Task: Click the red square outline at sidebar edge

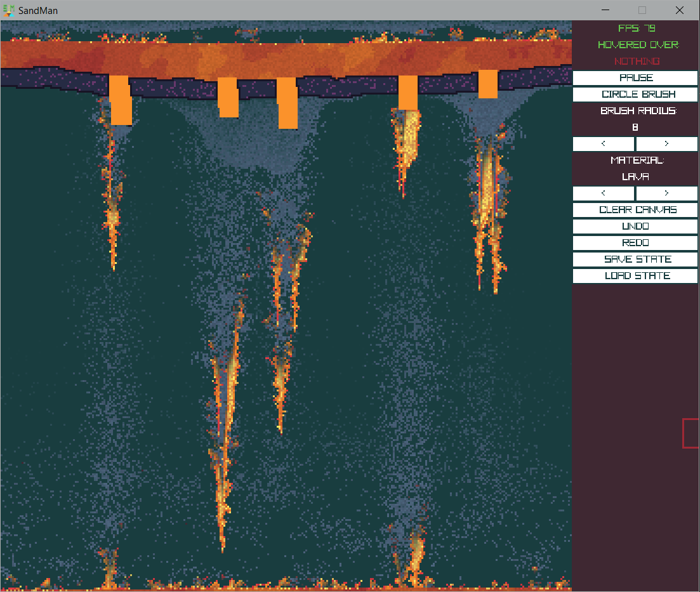Action: coord(691,433)
